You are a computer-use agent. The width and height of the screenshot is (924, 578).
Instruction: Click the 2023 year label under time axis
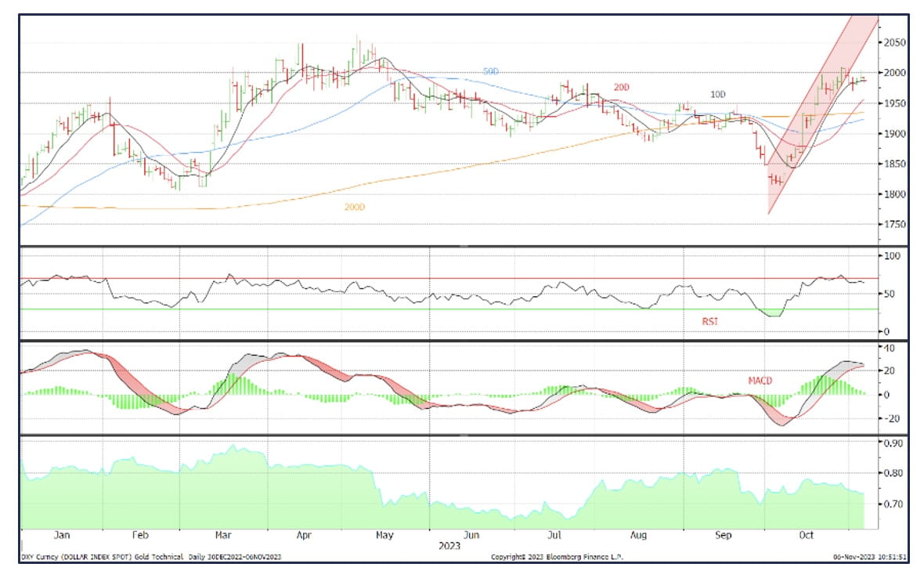449,546
